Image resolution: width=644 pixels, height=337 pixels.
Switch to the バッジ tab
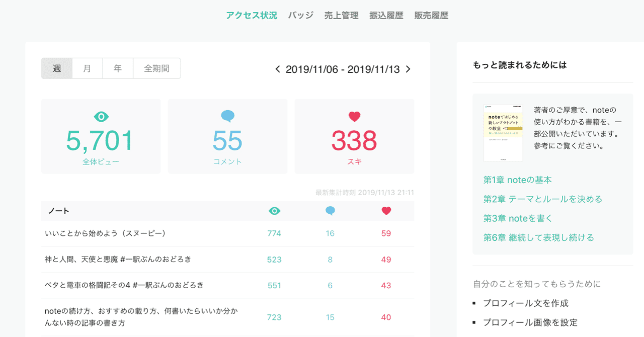[x=301, y=16]
